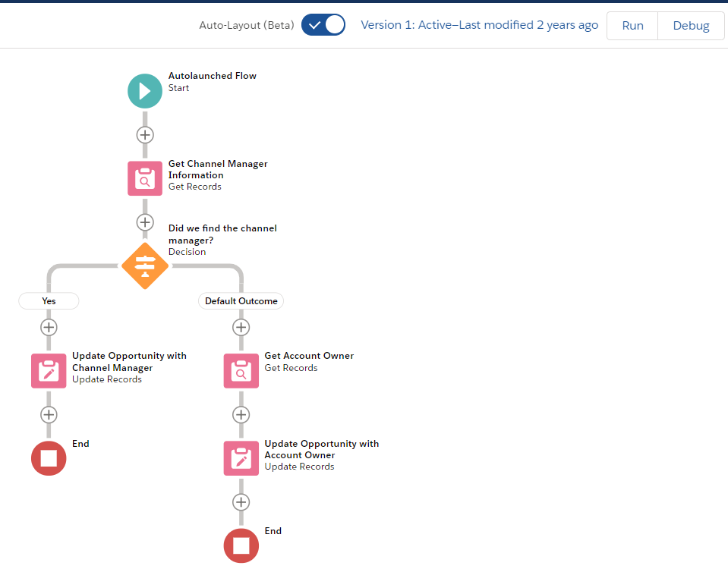Add element before Default Outcome branch End
The height and width of the screenshot is (569, 728).
click(241, 502)
